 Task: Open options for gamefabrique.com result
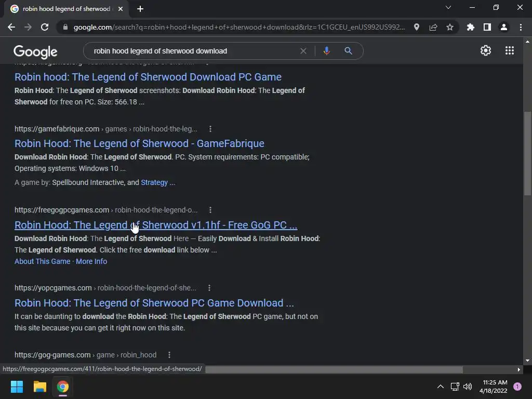[210, 129]
